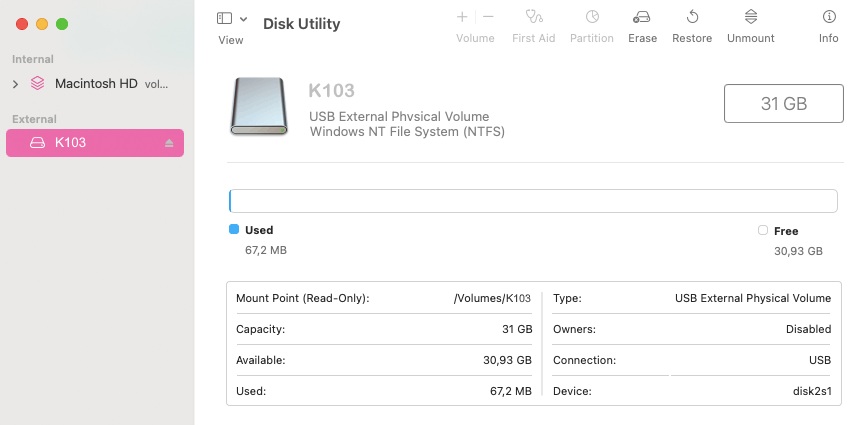Open the Partition pie chart tool
The image size is (849, 425).
592,17
